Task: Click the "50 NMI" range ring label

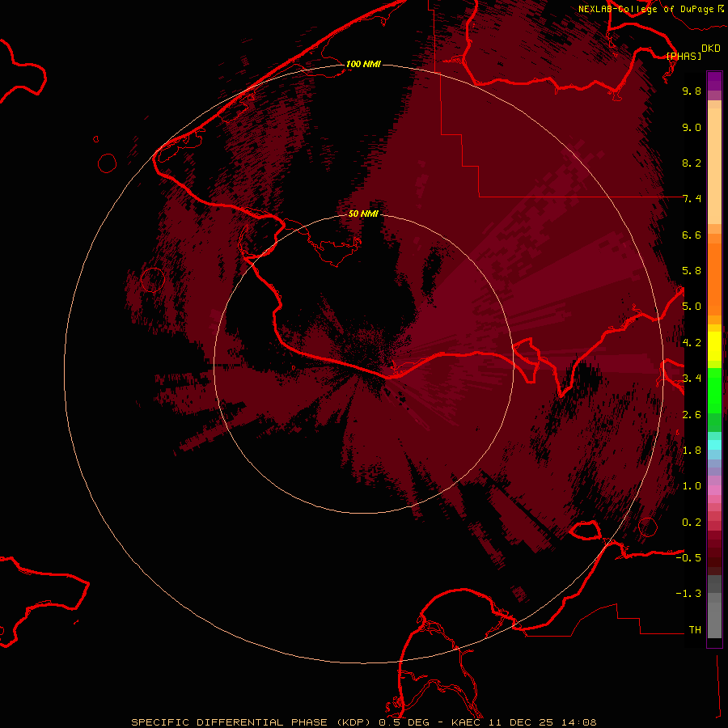Action: [363, 214]
